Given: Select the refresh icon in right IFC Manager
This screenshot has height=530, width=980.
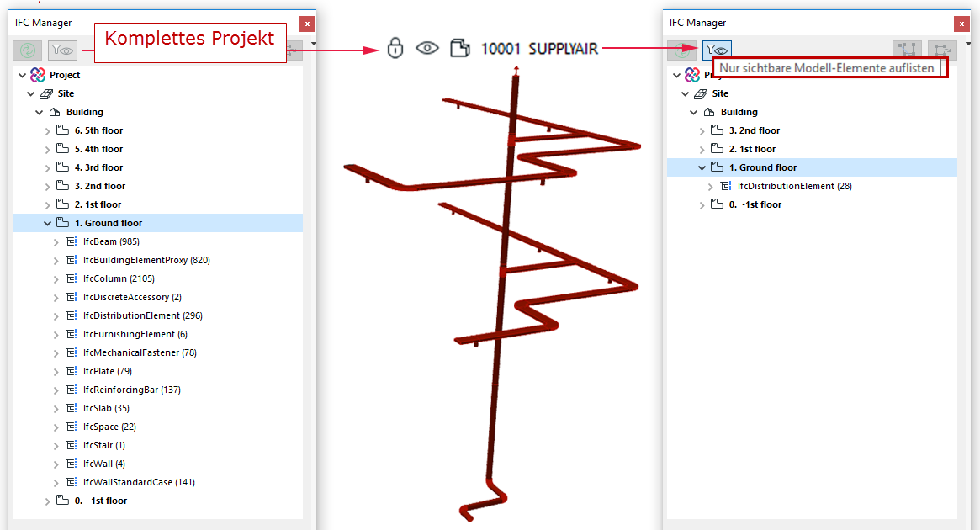Looking at the screenshot, I should point(681,50).
